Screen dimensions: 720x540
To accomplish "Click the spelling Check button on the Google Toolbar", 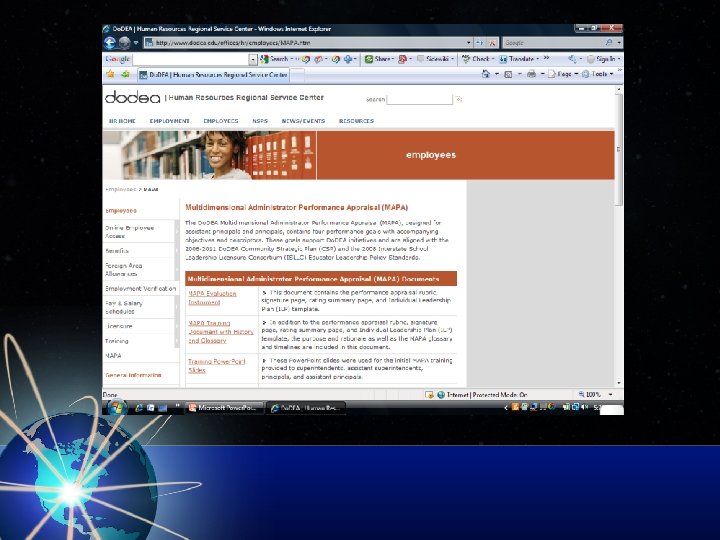I will click(x=478, y=59).
